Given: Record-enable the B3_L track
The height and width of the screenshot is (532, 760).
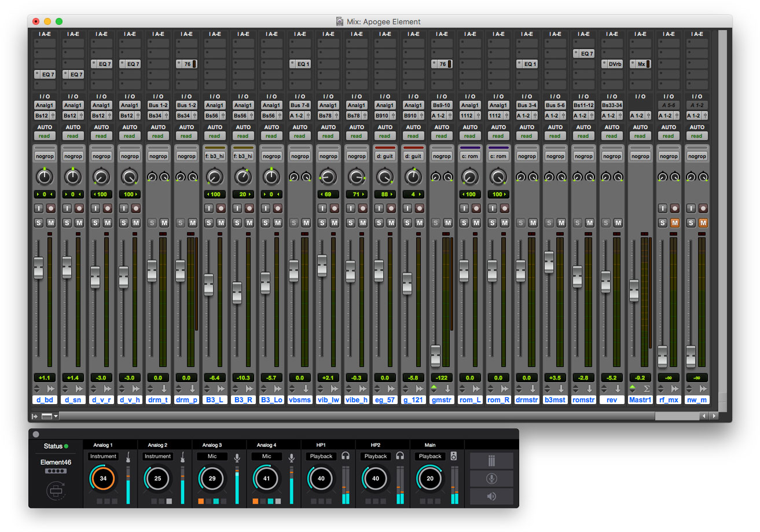Looking at the screenshot, I should click(221, 208).
